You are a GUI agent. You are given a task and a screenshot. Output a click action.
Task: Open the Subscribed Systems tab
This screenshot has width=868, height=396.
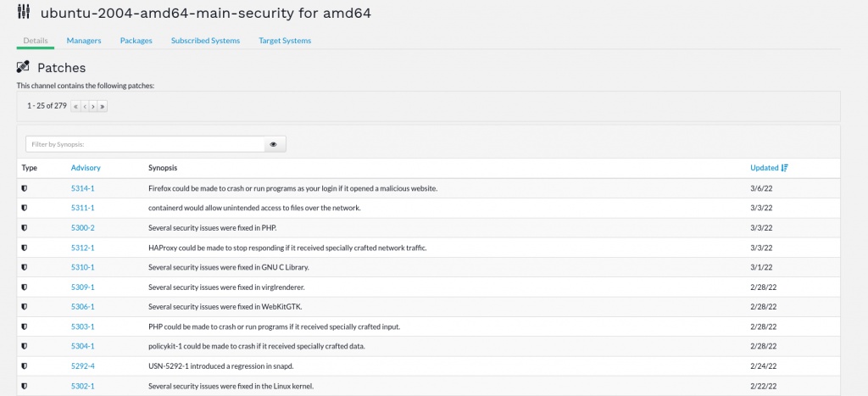coord(205,41)
